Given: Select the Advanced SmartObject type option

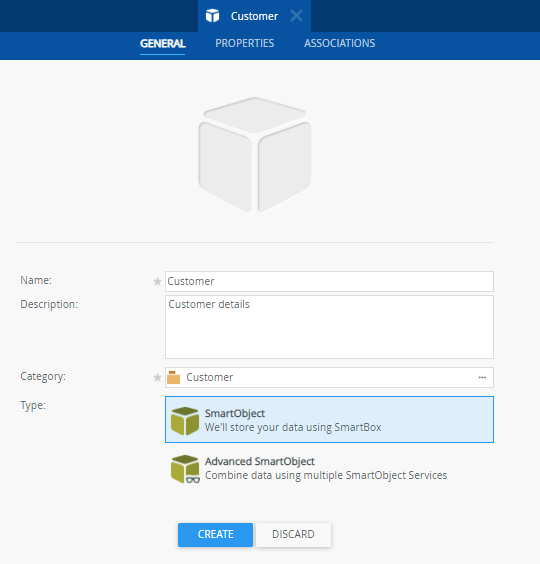Looking at the screenshot, I should point(329,468).
